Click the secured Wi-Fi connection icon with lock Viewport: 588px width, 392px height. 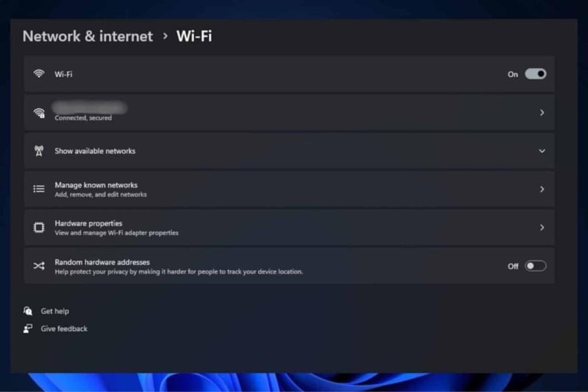(x=39, y=113)
